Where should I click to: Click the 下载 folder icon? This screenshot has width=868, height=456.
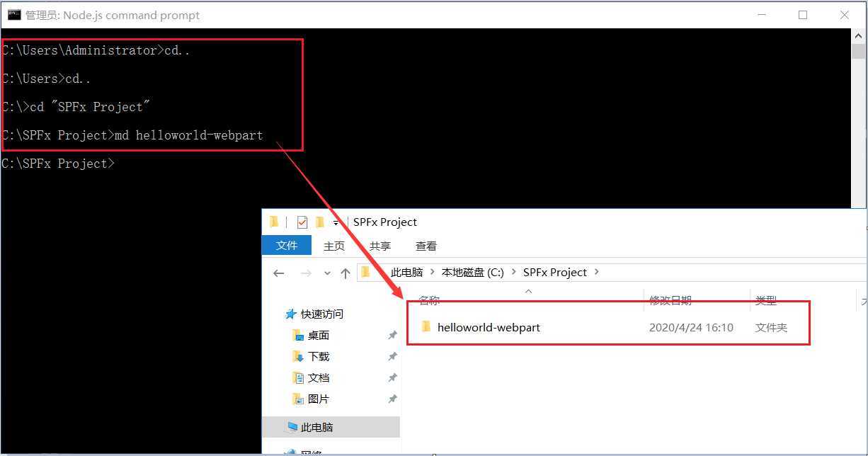pos(298,356)
